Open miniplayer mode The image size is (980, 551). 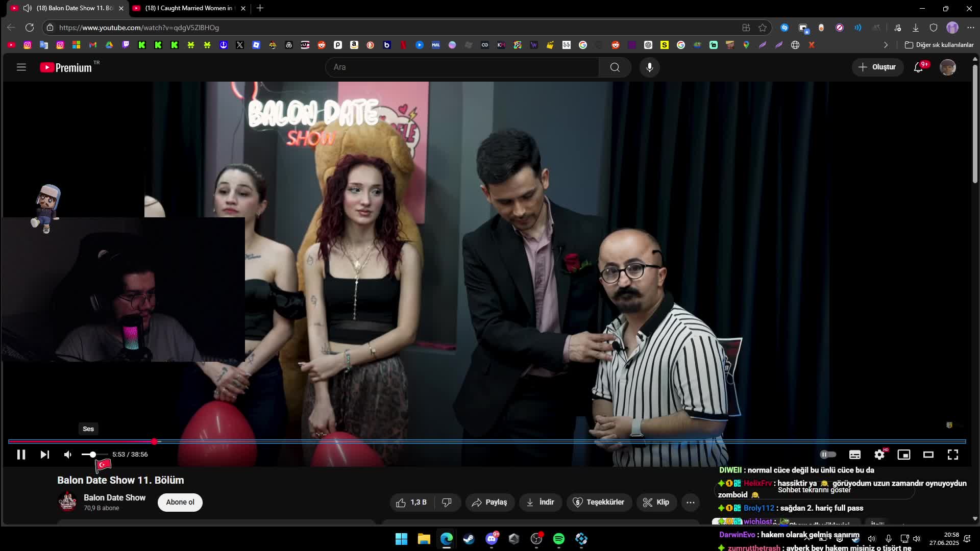(x=903, y=455)
